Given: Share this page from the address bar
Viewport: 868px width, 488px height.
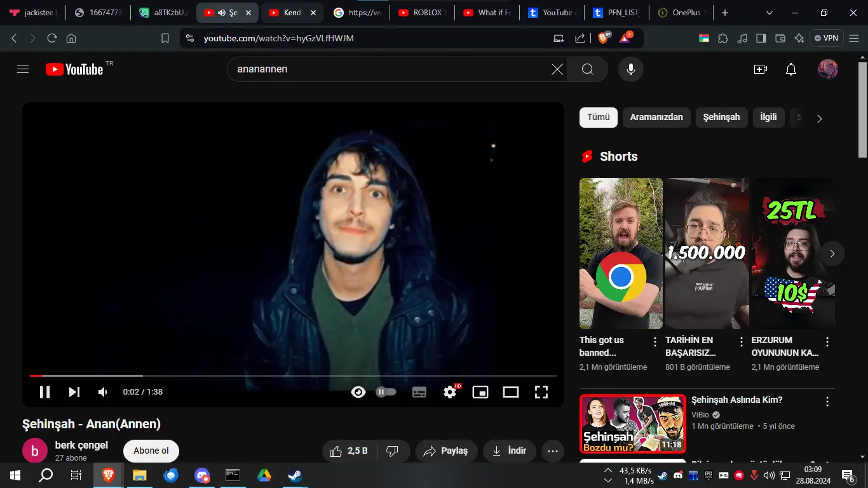Looking at the screenshot, I should pos(580,38).
